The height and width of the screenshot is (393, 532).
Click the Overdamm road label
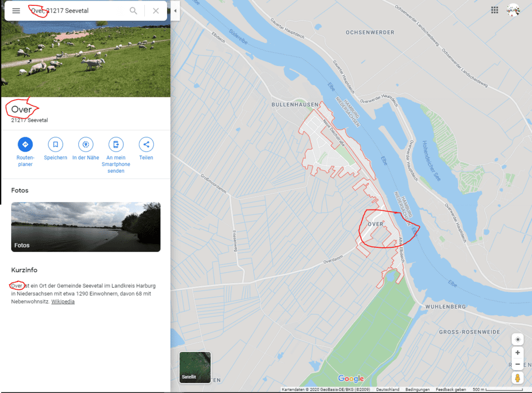333,260
